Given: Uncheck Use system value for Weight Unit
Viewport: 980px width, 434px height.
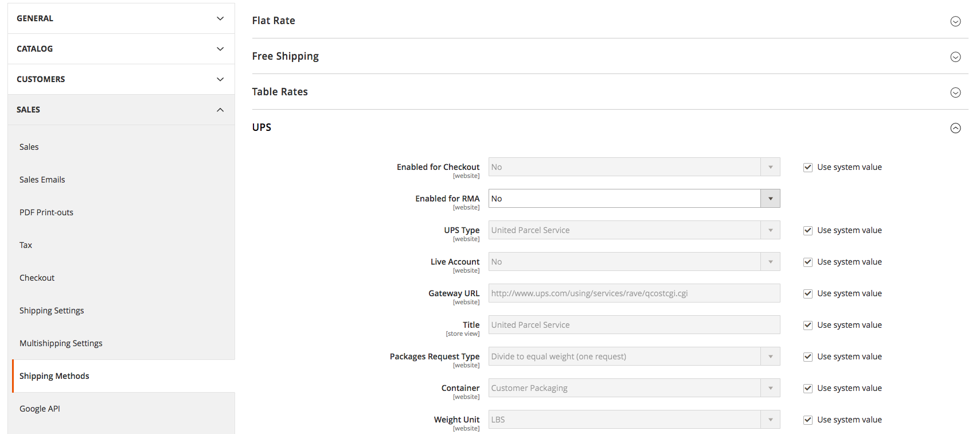Looking at the screenshot, I should (x=808, y=420).
